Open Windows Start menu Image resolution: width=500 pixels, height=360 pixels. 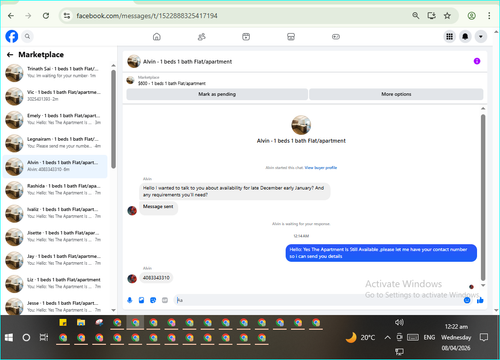pyautogui.click(x=9, y=338)
